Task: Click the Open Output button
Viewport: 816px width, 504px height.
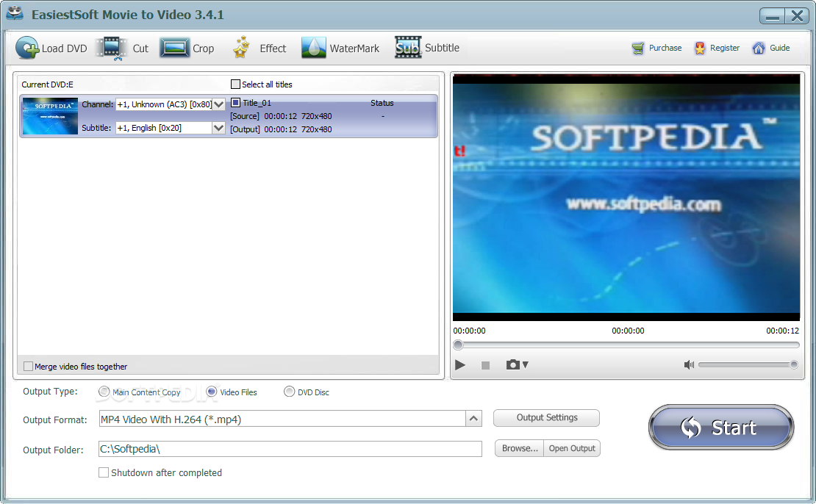Action: [x=572, y=448]
